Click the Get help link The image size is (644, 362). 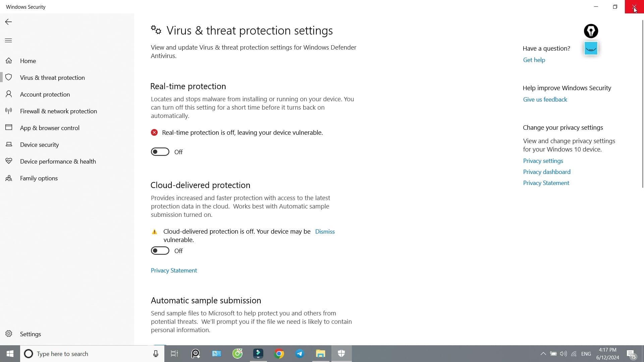point(534,60)
